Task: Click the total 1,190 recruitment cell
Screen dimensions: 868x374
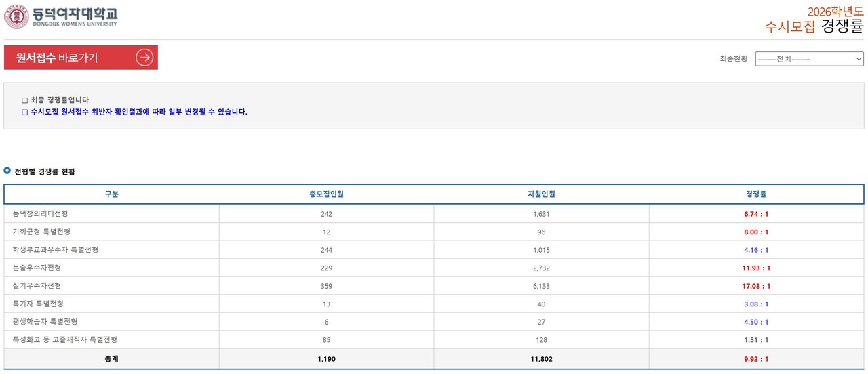Action: [326, 359]
